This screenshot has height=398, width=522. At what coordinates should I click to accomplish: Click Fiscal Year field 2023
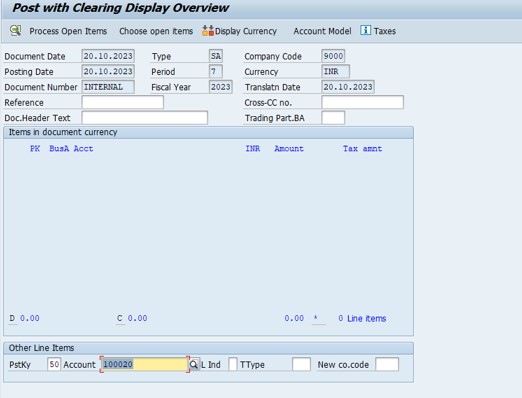pyautogui.click(x=221, y=87)
